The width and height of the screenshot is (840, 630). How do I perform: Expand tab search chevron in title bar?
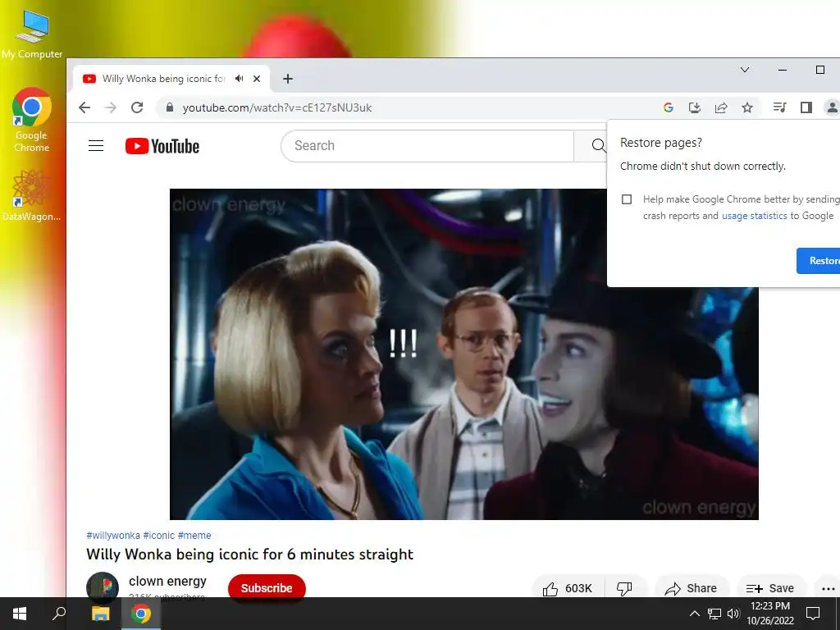point(745,70)
